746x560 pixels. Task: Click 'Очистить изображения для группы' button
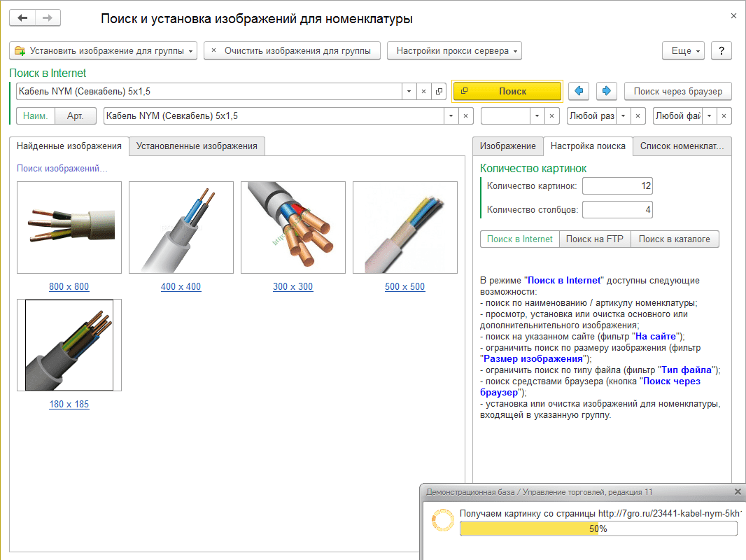pyautogui.click(x=292, y=51)
